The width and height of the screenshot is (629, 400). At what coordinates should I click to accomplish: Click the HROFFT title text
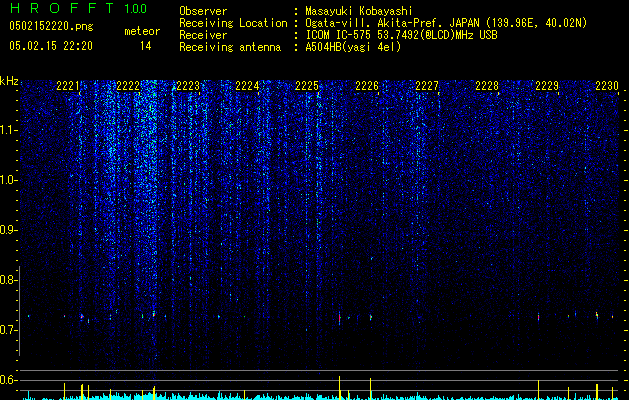[x=62, y=8]
